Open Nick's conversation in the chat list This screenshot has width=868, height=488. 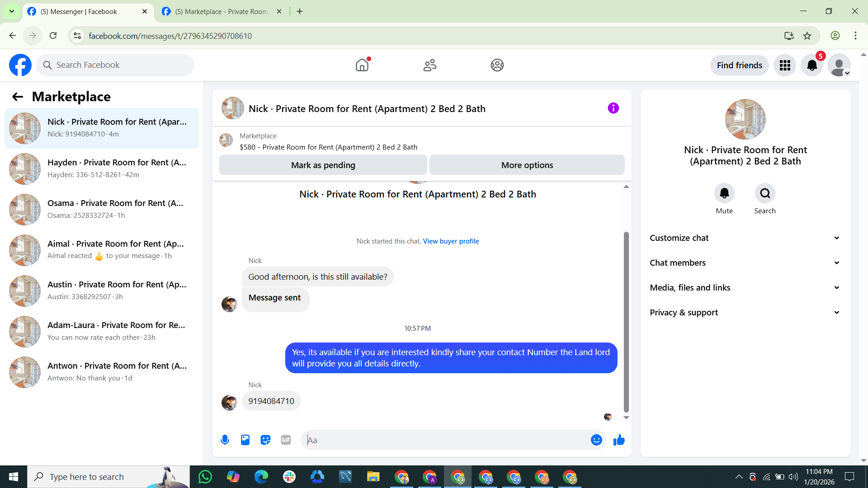pos(102,128)
